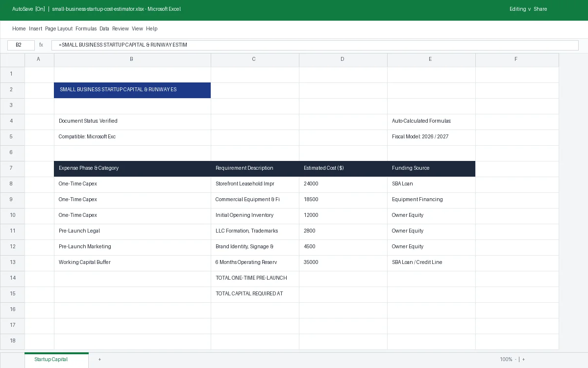Select column C header
This screenshot has width=588, height=368.
255,60
